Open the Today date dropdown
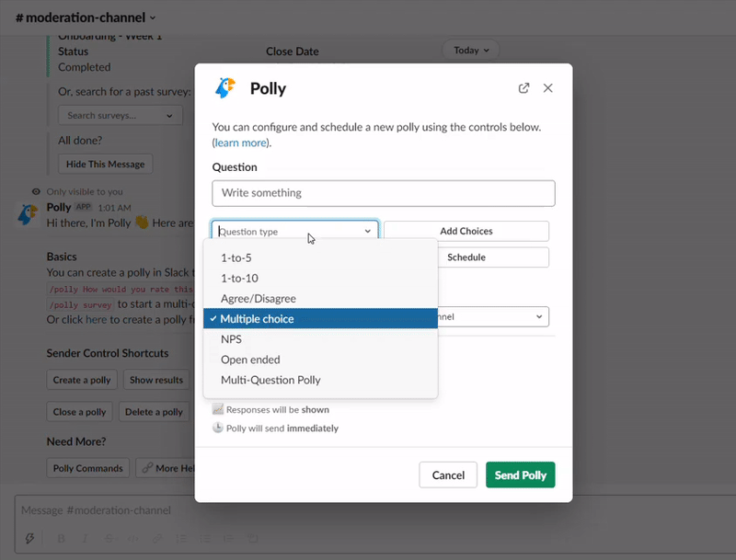Viewport: 736px width, 560px height. (x=471, y=51)
